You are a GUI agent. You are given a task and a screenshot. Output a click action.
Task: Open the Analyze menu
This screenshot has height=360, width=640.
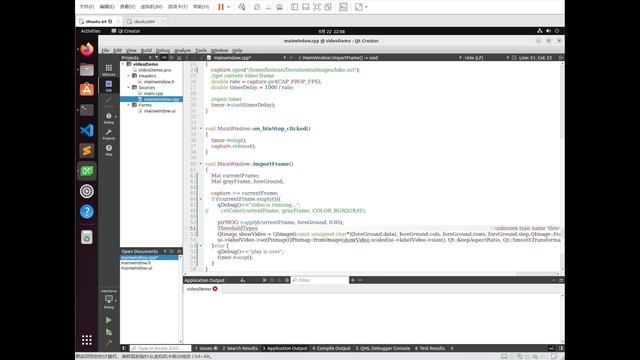pos(182,50)
